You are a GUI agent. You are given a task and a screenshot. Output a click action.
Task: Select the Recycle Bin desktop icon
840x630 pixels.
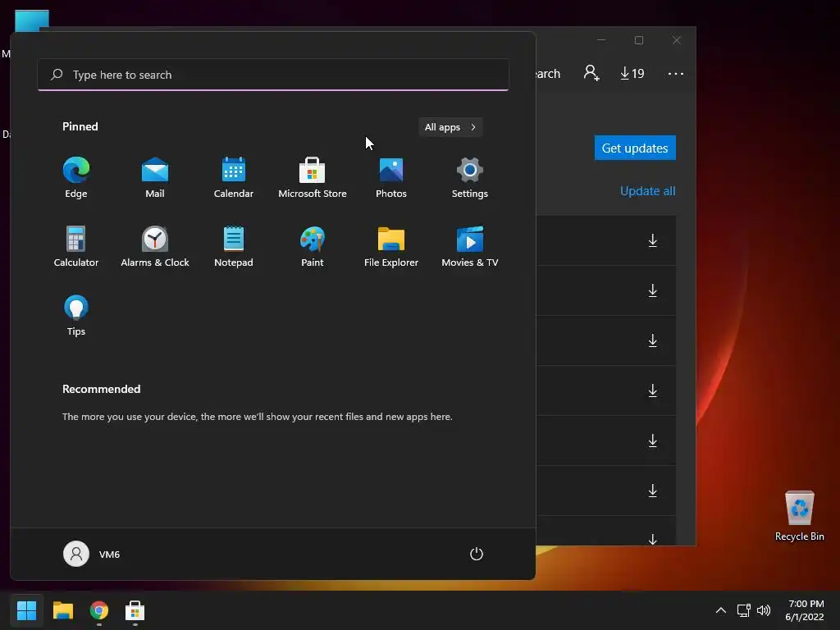coord(799,516)
